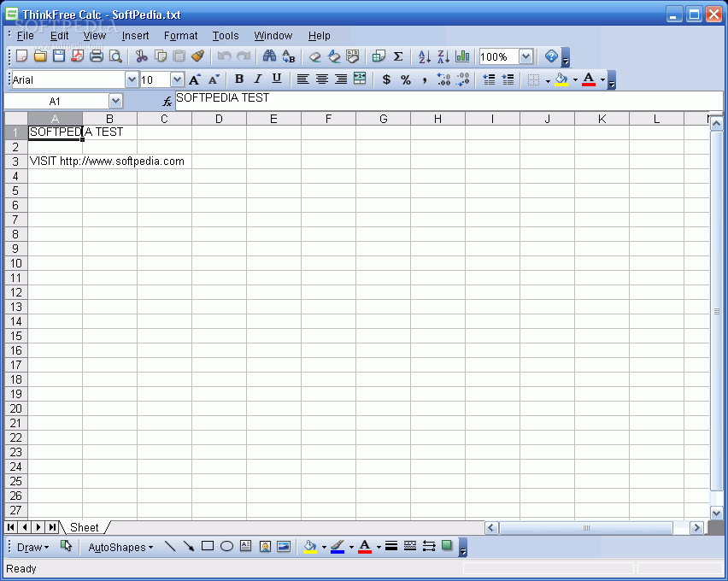Image resolution: width=728 pixels, height=581 pixels.
Task: Toggle merge and center cells
Action: tap(360, 79)
